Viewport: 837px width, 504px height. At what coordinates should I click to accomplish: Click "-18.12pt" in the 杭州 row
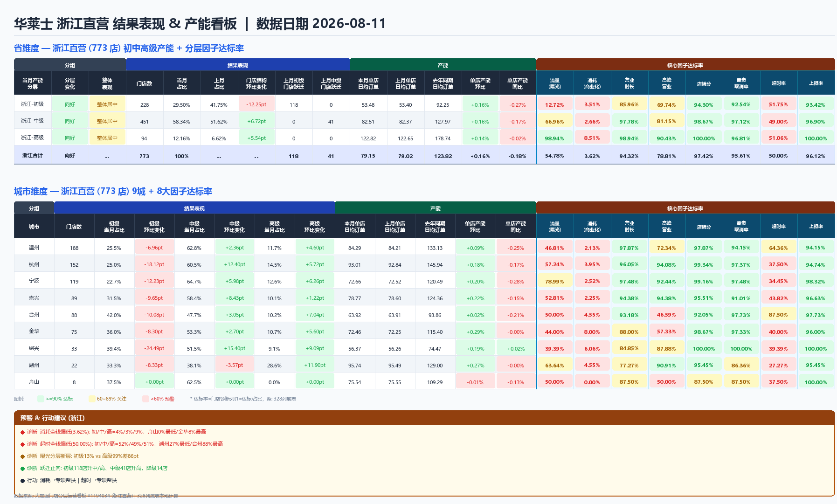154,264
